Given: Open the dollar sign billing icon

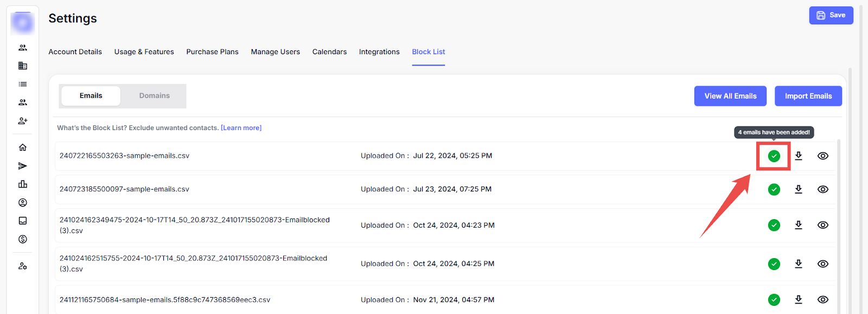Looking at the screenshot, I should point(23,239).
